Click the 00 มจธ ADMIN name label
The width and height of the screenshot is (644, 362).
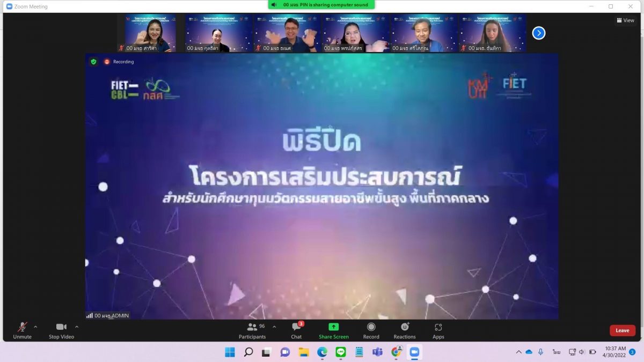pos(108,315)
